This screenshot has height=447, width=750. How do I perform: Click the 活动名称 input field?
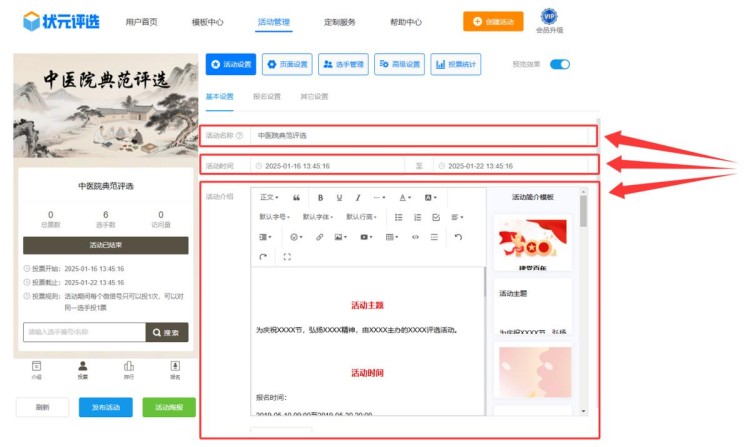(x=420, y=135)
